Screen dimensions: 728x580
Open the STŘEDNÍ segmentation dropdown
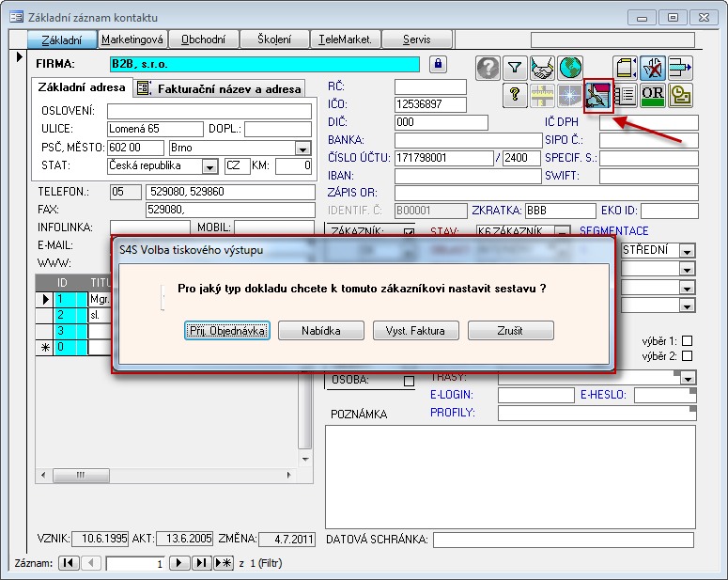click(x=687, y=251)
